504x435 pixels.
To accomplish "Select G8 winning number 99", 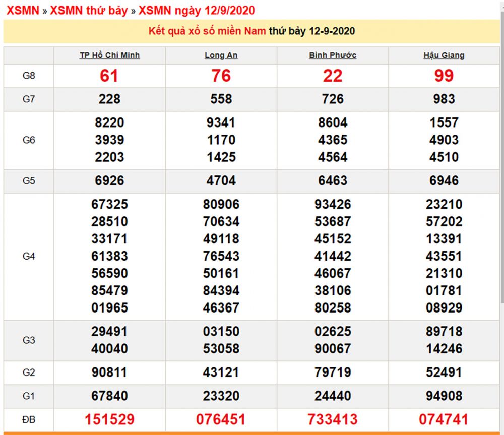I will click(x=444, y=76).
